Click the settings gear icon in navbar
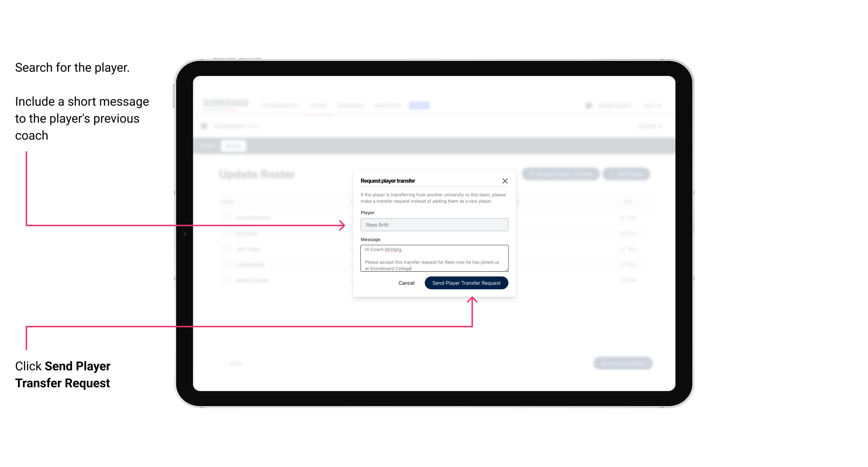 (x=590, y=105)
